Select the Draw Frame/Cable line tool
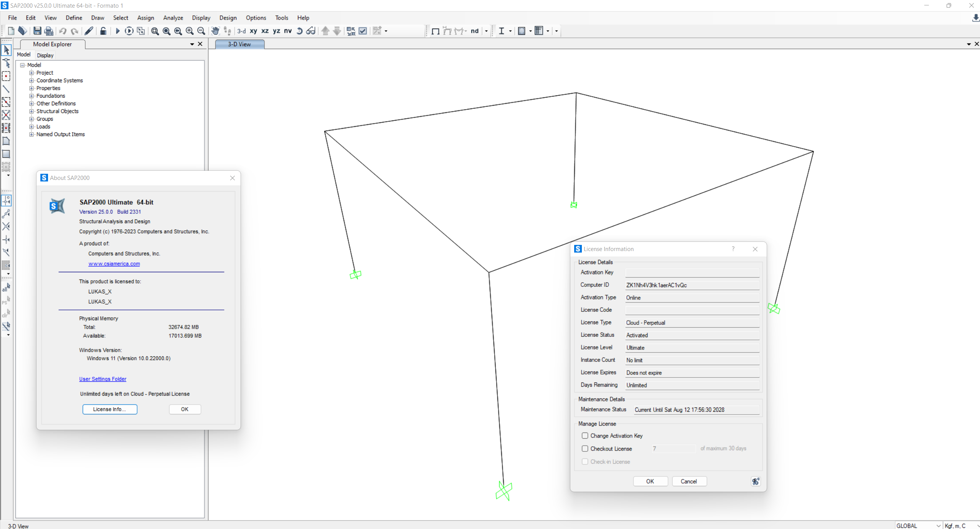The image size is (980, 529). pyautogui.click(x=6, y=89)
